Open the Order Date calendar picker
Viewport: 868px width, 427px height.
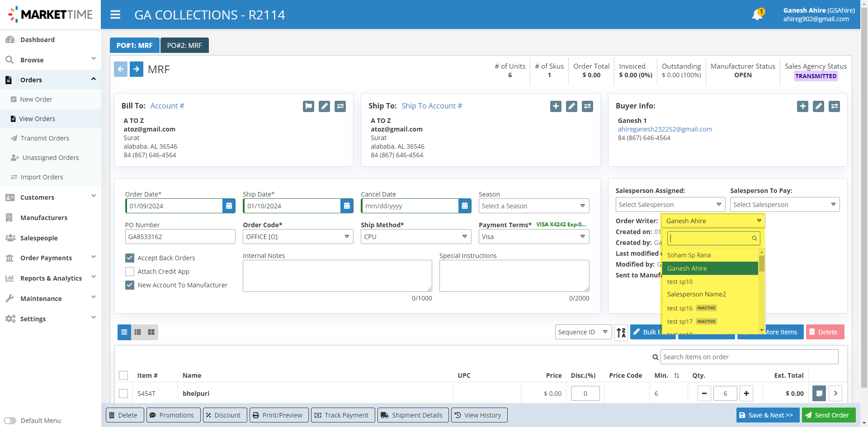[229, 206]
